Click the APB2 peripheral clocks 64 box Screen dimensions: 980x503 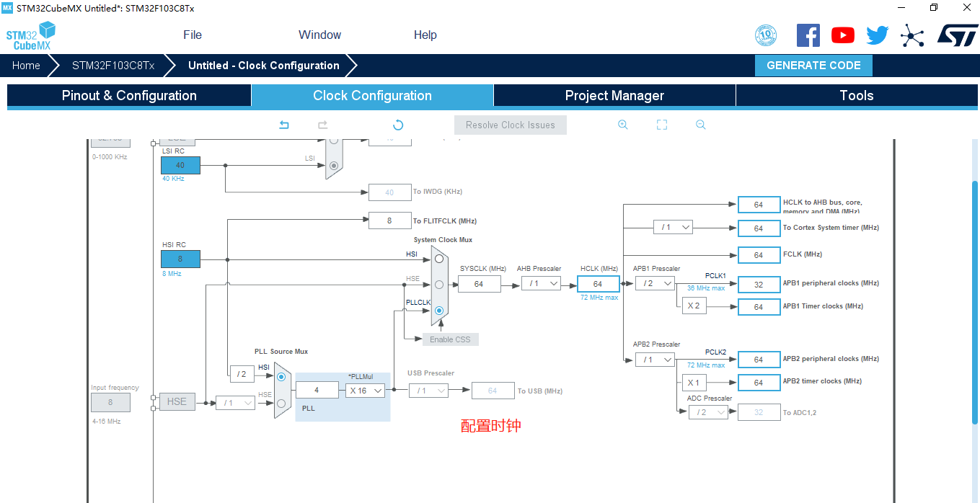pyautogui.click(x=759, y=360)
